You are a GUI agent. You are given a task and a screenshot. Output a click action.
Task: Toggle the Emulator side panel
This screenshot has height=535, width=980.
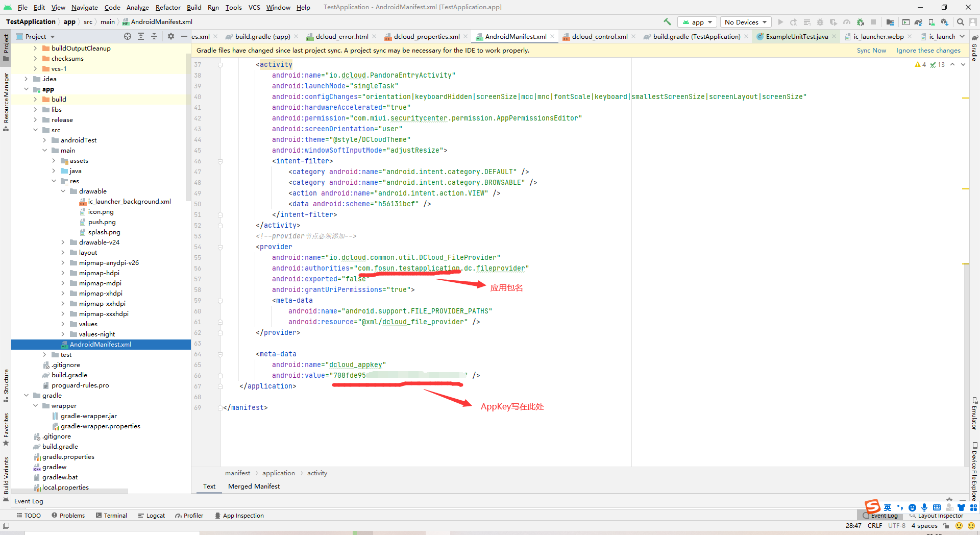pyautogui.click(x=974, y=413)
